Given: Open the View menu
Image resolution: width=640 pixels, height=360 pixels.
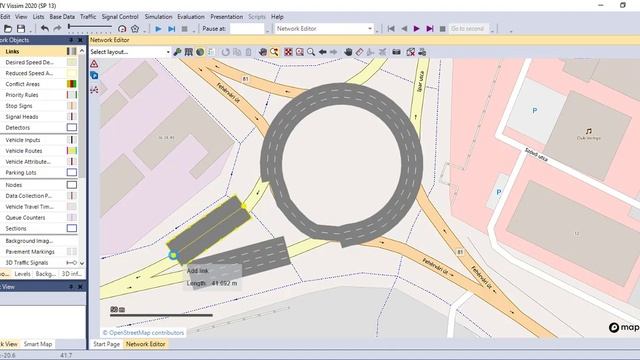Looking at the screenshot, I should pos(21,17).
